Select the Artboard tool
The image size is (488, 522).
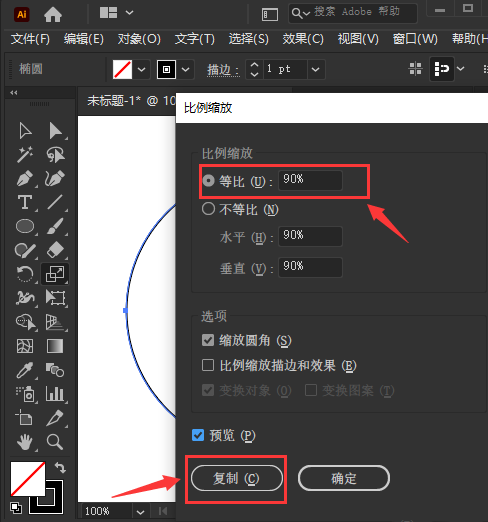click(24, 418)
